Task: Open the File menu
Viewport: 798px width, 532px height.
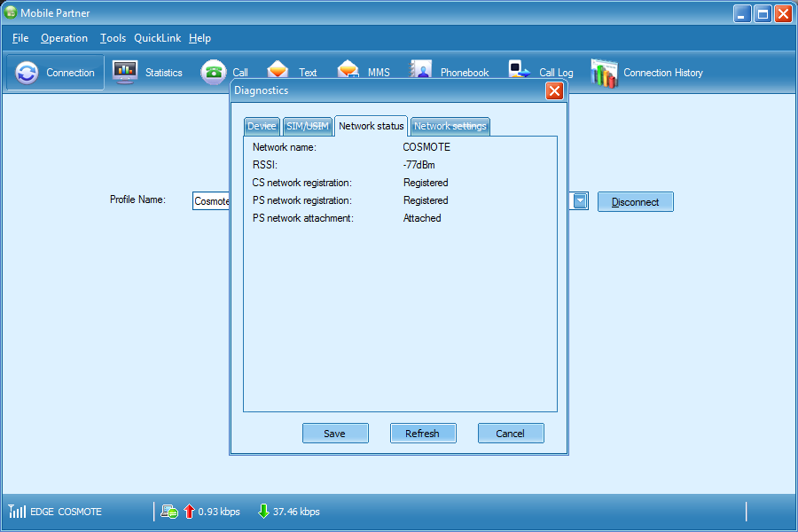Action: (20, 38)
